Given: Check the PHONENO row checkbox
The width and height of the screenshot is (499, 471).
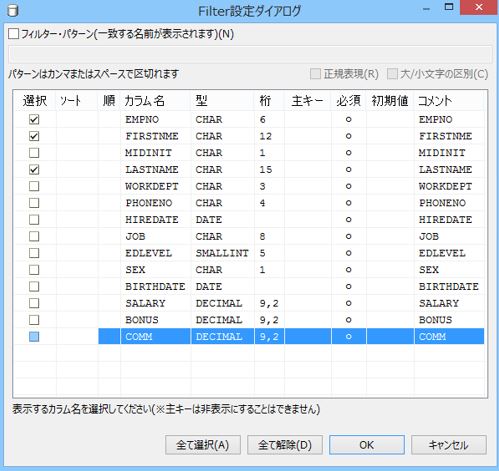Looking at the screenshot, I should tap(34, 203).
